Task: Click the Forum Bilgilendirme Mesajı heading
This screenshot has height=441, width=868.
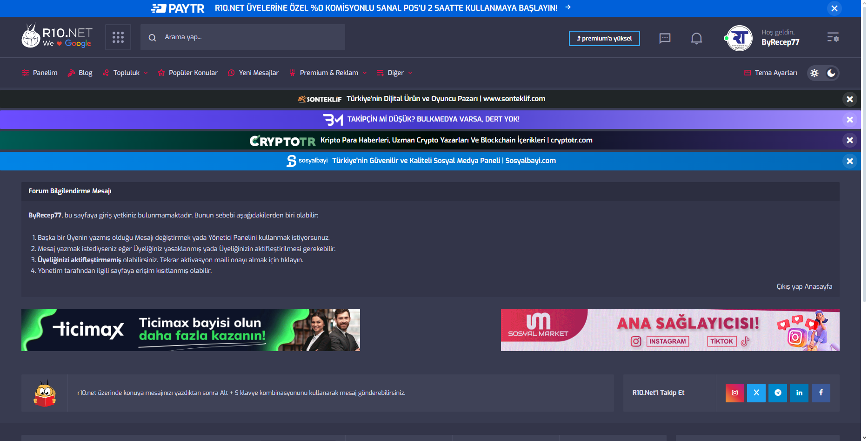Action: point(70,191)
